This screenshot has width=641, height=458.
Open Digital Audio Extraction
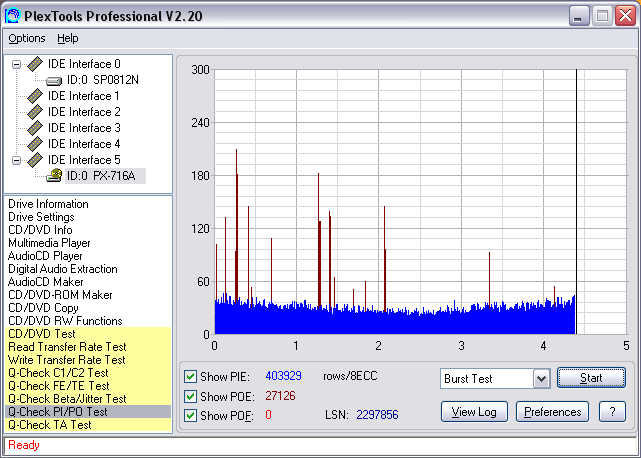(x=63, y=269)
